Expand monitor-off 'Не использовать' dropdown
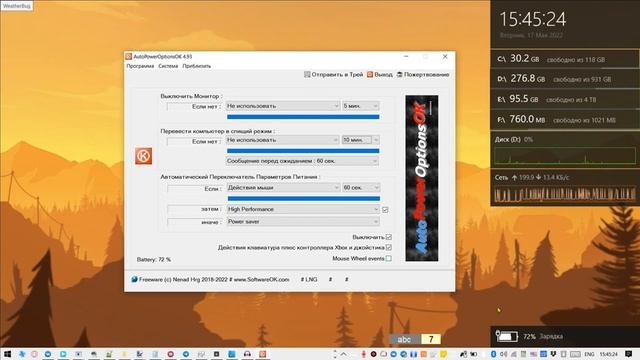 click(x=282, y=106)
